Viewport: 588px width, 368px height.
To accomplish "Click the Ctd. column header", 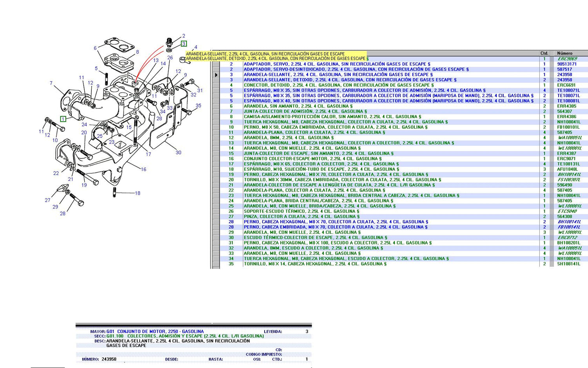I will (544, 53).
